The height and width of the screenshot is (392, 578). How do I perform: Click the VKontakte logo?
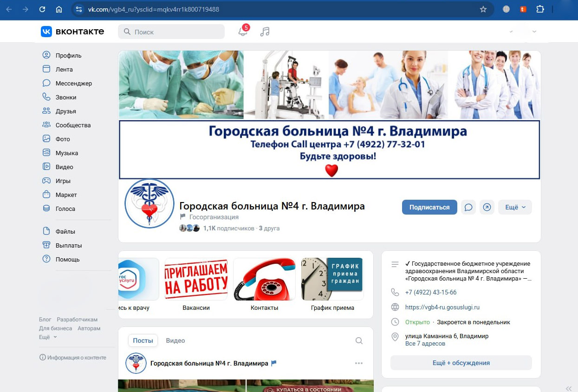tap(72, 32)
